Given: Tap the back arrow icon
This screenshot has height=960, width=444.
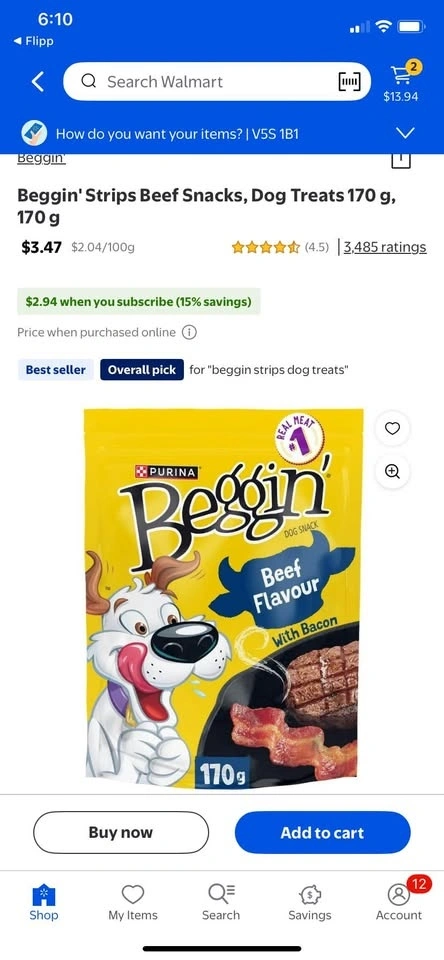Looking at the screenshot, I should (x=38, y=81).
